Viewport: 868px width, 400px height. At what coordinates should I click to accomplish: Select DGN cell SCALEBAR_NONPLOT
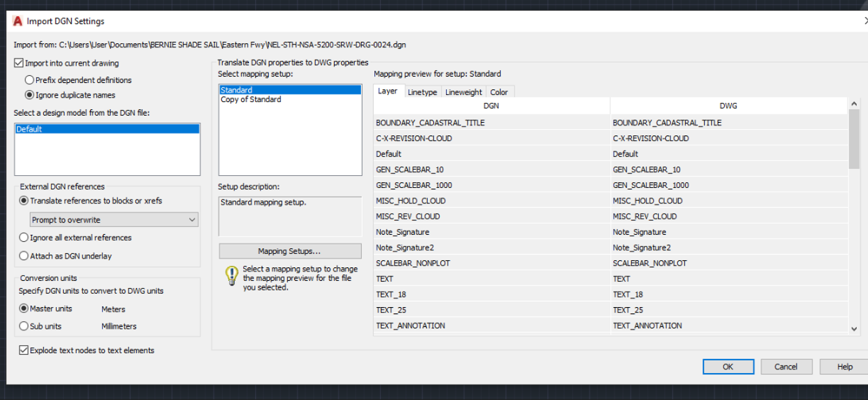pyautogui.click(x=491, y=263)
